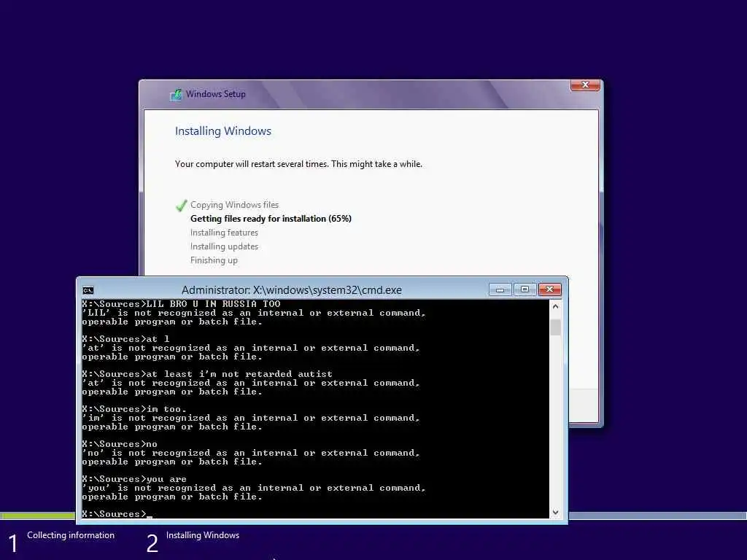Image resolution: width=747 pixels, height=560 pixels.
Task: Click the scroll down arrow in cmd window
Action: tap(555, 513)
